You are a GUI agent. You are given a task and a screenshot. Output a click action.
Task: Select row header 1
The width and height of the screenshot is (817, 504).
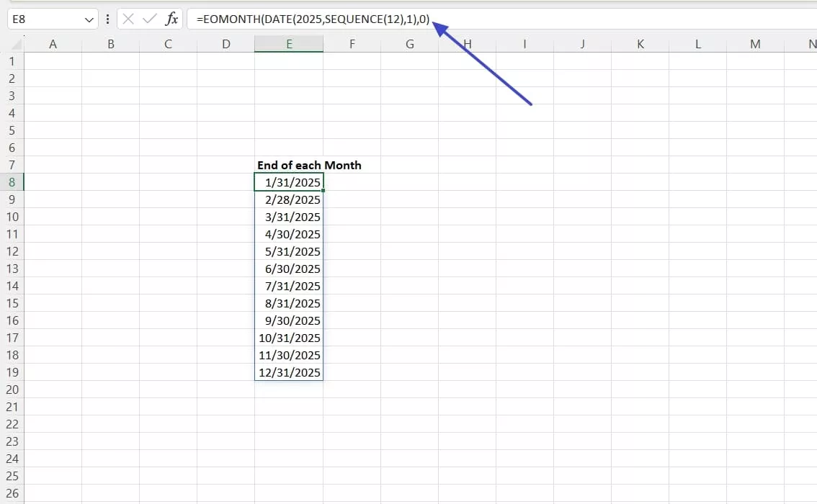[12, 61]
